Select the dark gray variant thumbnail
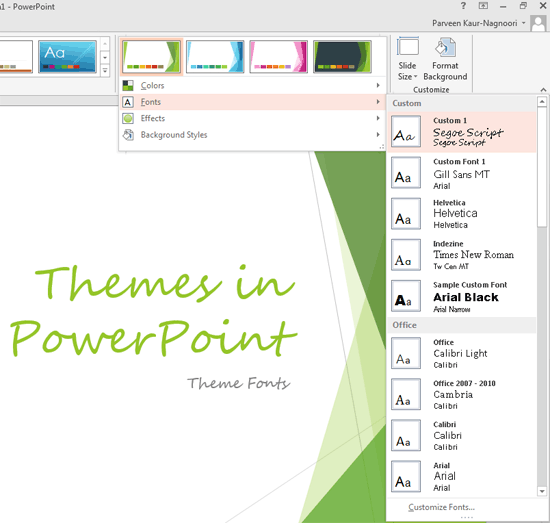 342,56
